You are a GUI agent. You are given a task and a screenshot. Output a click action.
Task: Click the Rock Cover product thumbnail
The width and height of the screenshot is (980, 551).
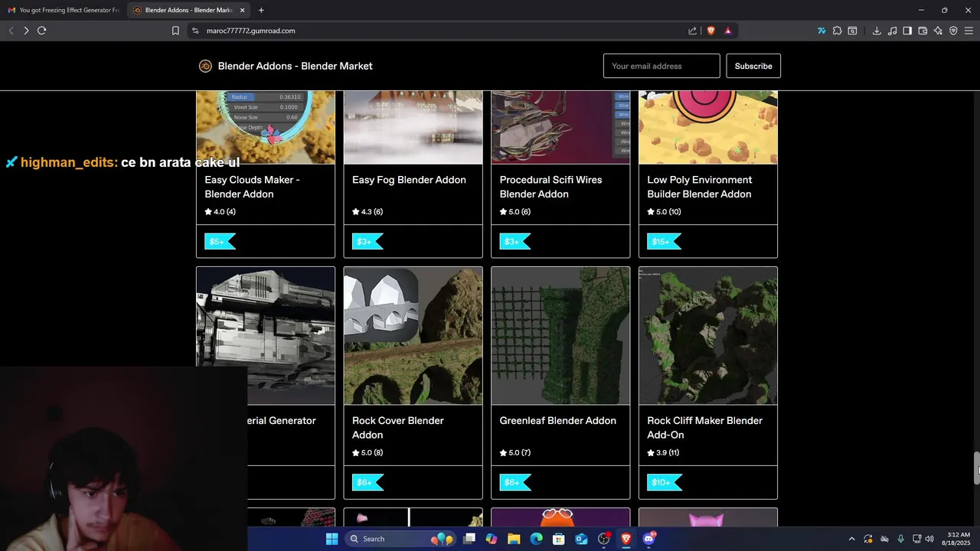click(x=413, y=336)
